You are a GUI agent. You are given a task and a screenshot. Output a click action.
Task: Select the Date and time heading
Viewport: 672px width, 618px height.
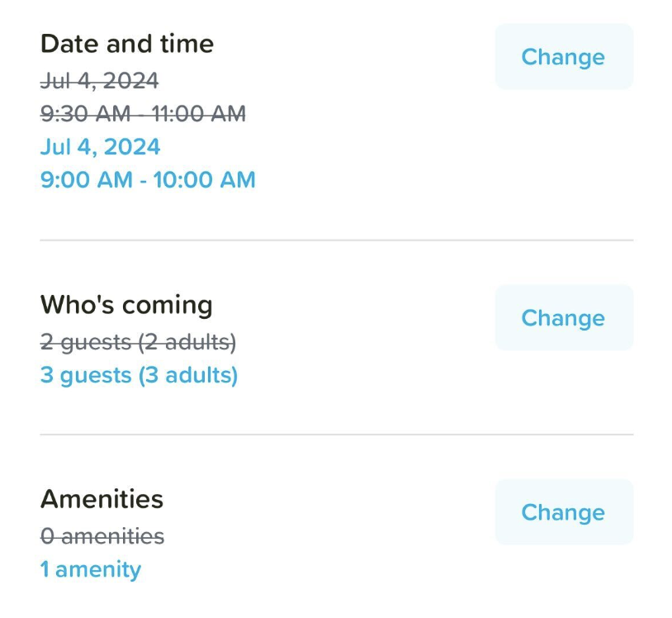point(127,44)
